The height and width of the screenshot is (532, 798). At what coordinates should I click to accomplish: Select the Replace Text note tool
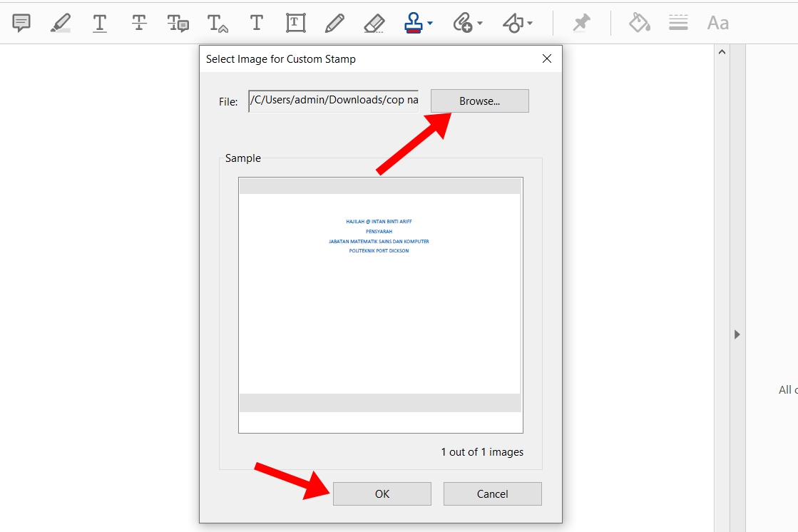(178, 23)
